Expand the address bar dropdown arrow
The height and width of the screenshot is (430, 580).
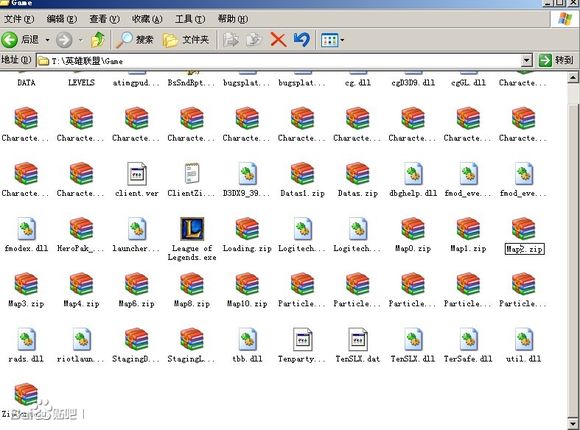pos(526,60)
